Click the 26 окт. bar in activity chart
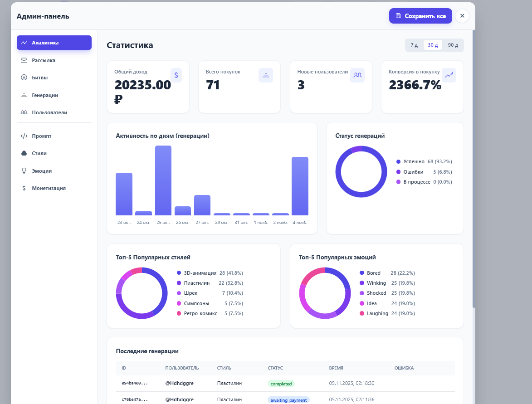 pyautogui.click(x=183, y=211)
